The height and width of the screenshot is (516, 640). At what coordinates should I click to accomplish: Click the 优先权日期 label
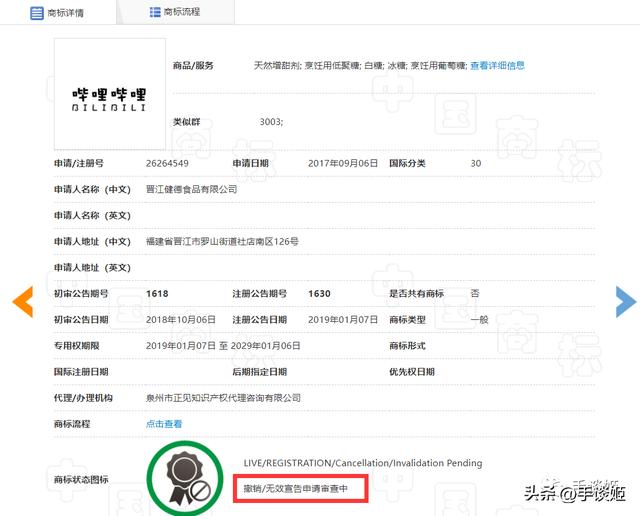click(412, 372)
